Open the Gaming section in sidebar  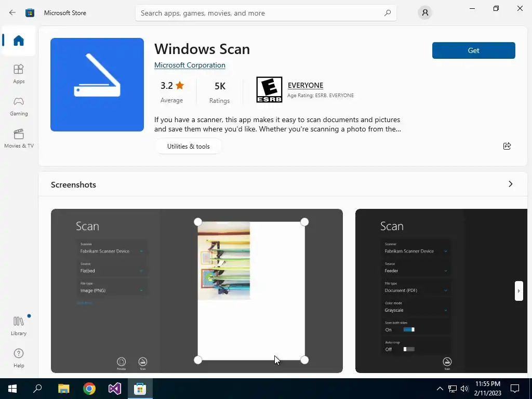click(x=19, y=107)
